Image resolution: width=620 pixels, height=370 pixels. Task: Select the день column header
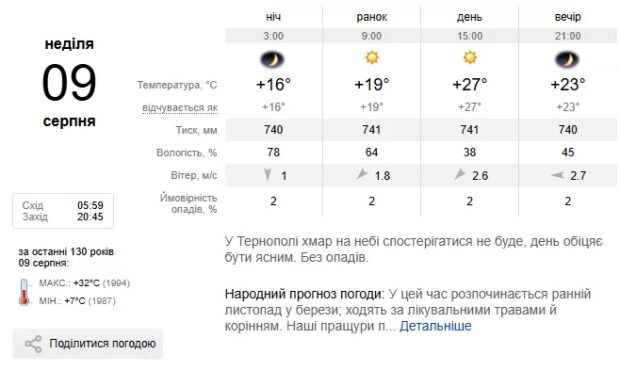point(470,17)
